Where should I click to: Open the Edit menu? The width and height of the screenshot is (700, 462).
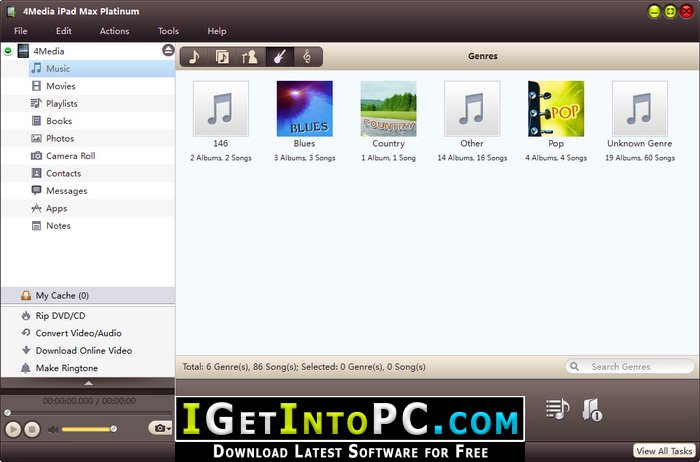coord(63,31)
